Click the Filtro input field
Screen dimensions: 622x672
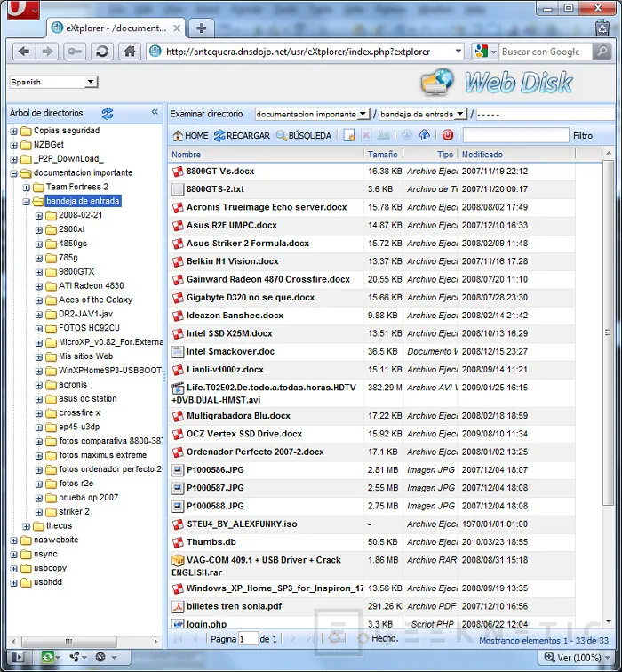click(x=515, y=135)
